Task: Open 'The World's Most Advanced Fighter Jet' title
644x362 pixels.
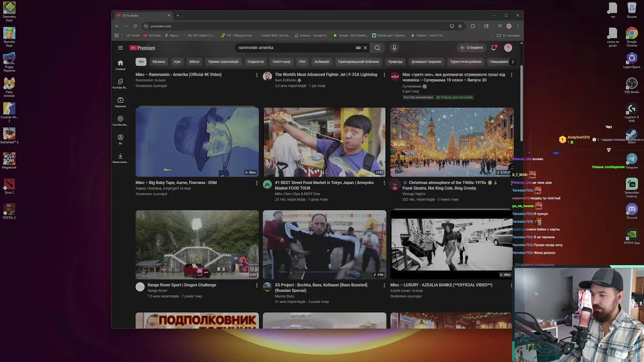Action: tap(326, 74)
